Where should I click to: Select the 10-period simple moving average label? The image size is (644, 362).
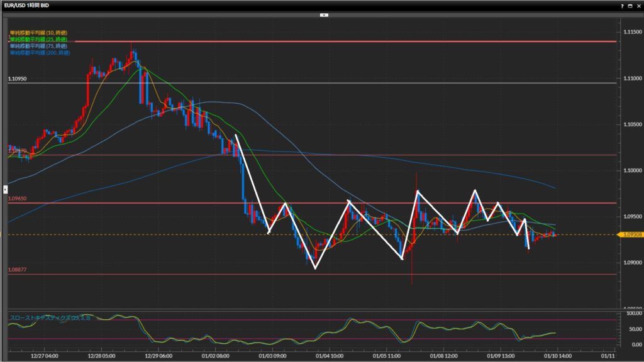point(38,32)
